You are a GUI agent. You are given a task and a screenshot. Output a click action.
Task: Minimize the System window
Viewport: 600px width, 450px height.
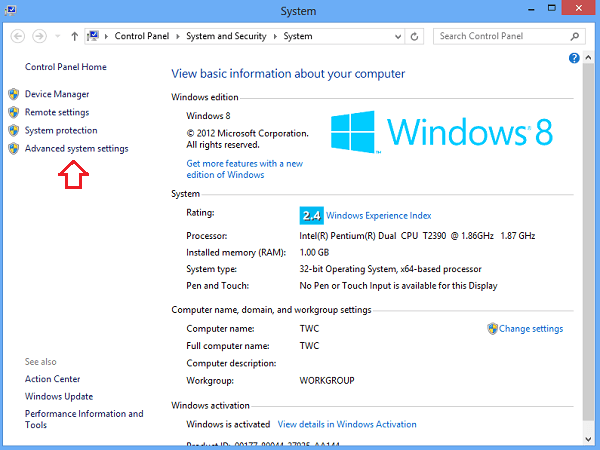pyautogui.click(x=531, y=9)
